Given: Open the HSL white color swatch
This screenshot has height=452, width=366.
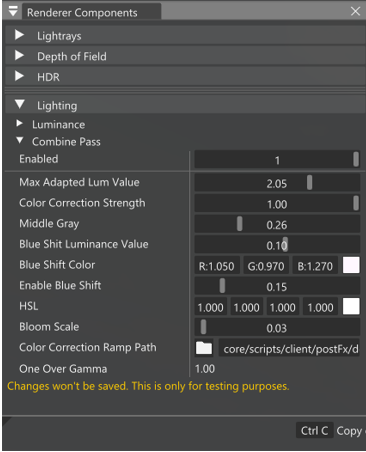Looking at the screenshot, I should tap(351, 307).
